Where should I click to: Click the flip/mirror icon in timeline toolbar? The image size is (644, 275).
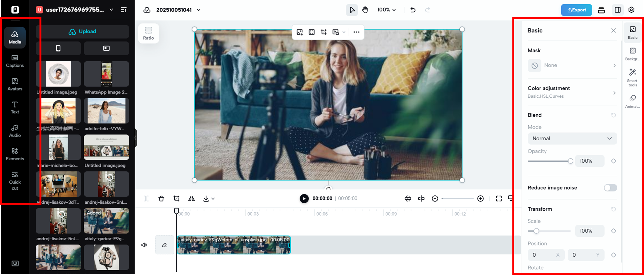tap(191, 199)
